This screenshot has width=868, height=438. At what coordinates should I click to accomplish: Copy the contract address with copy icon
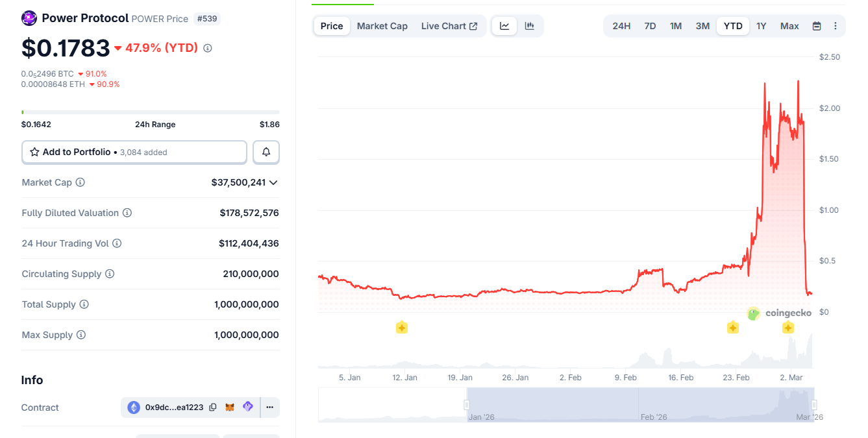click(213, 408)
